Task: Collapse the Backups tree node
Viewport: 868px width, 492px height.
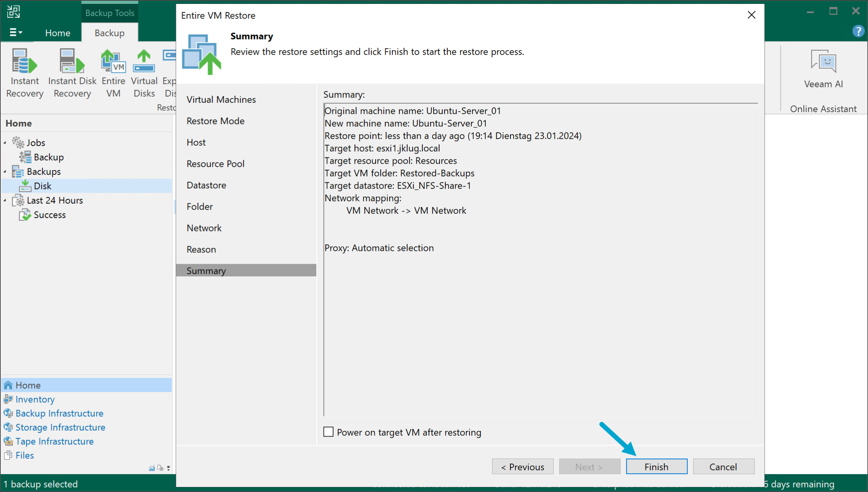Action: click(5, 172)
